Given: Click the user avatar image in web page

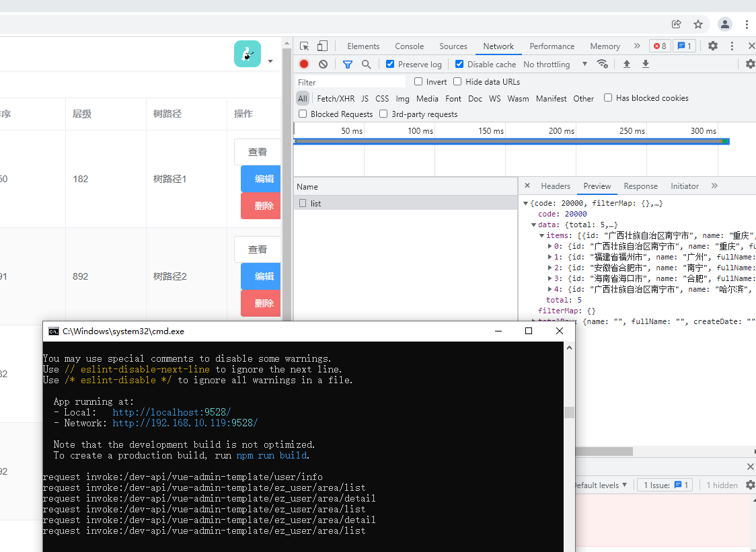Looking at the screenshot, I should (248, 54).
